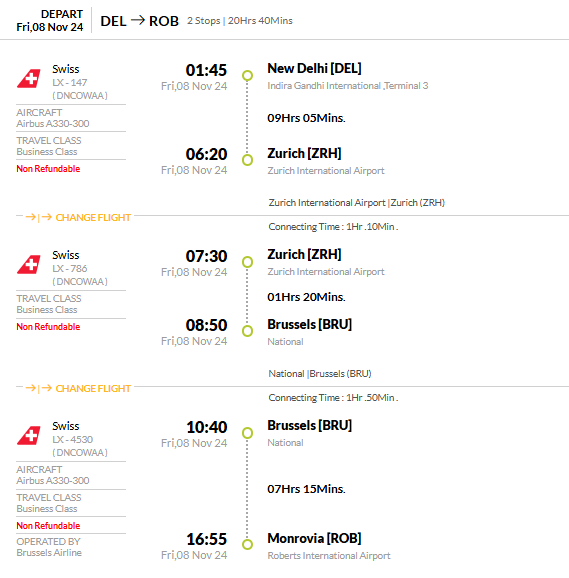The width and height of the screenshot is (569, 578).
Task: Click the Swiss logo for flight LX-4530
Action: (29, 435)
